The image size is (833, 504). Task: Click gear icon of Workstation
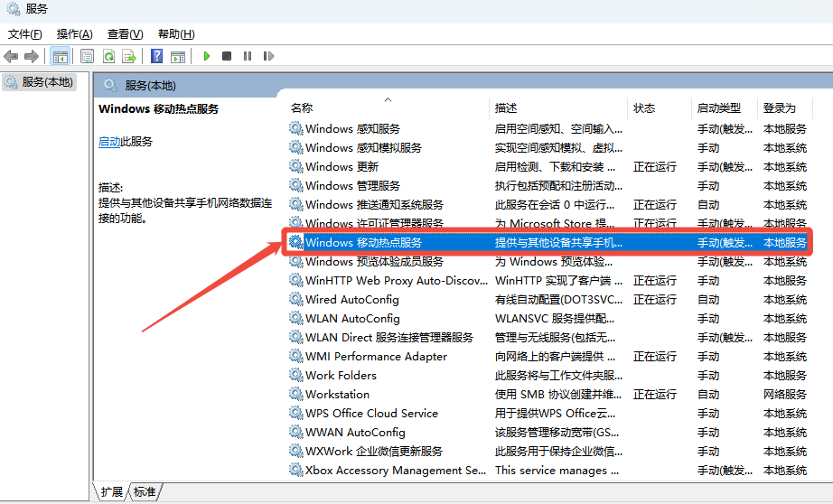click(296, 394)
